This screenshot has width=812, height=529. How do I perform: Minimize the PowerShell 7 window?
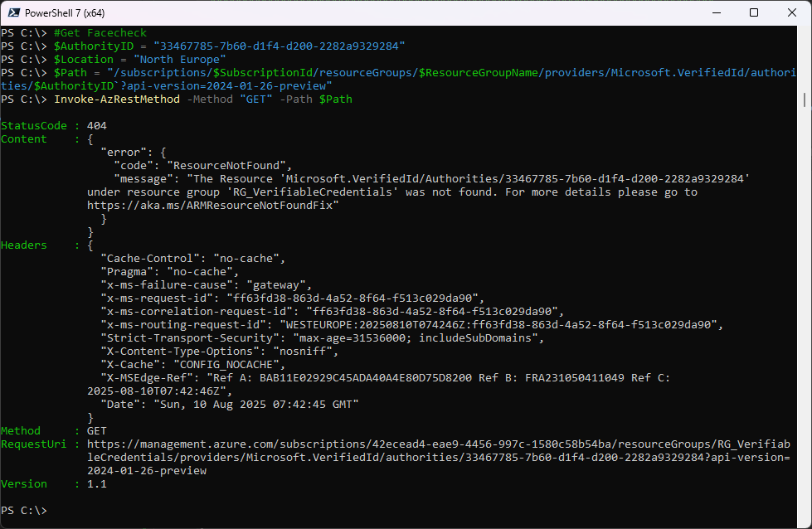[717, 12]
